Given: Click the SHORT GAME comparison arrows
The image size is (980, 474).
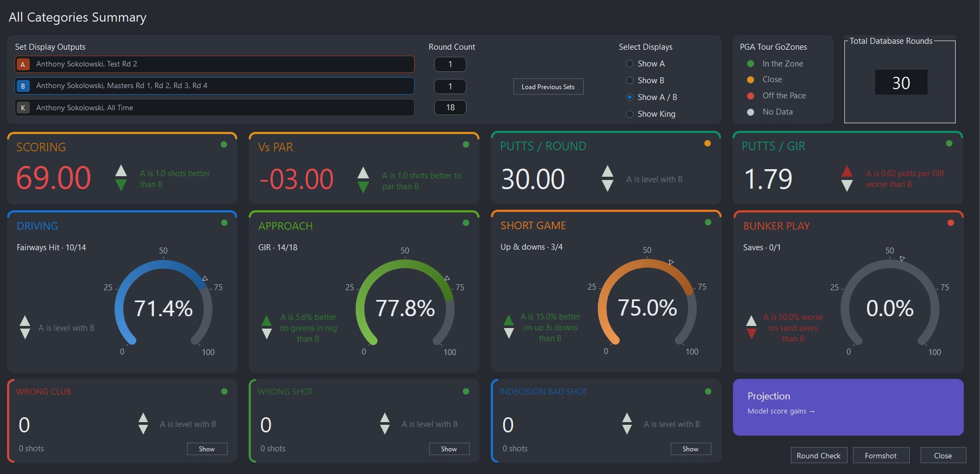Looking at the screenshot, I should [509, 326].
